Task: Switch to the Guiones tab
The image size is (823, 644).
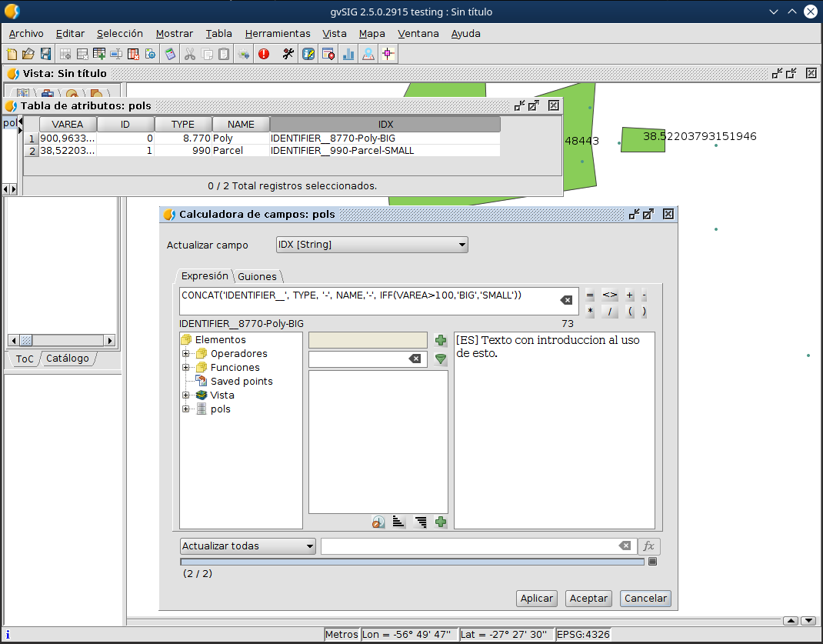Action: (x=257, y=277)
